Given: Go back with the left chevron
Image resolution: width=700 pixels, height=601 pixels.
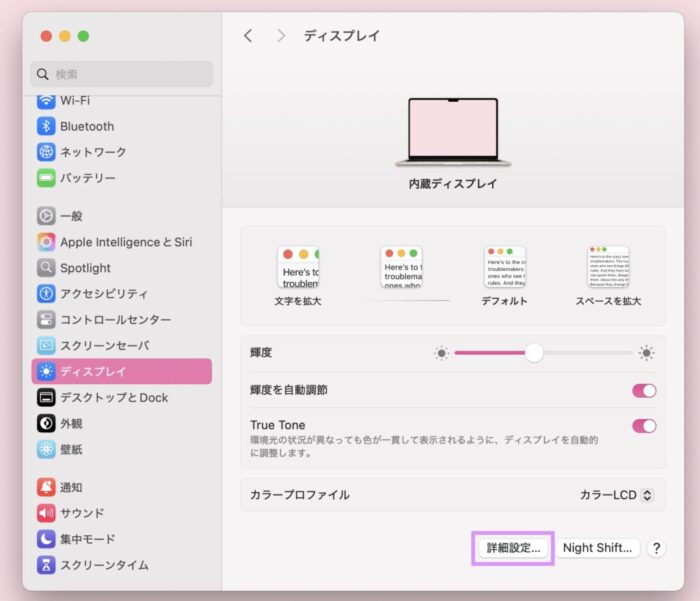Looking at the screenshot, I should [248, 36].
